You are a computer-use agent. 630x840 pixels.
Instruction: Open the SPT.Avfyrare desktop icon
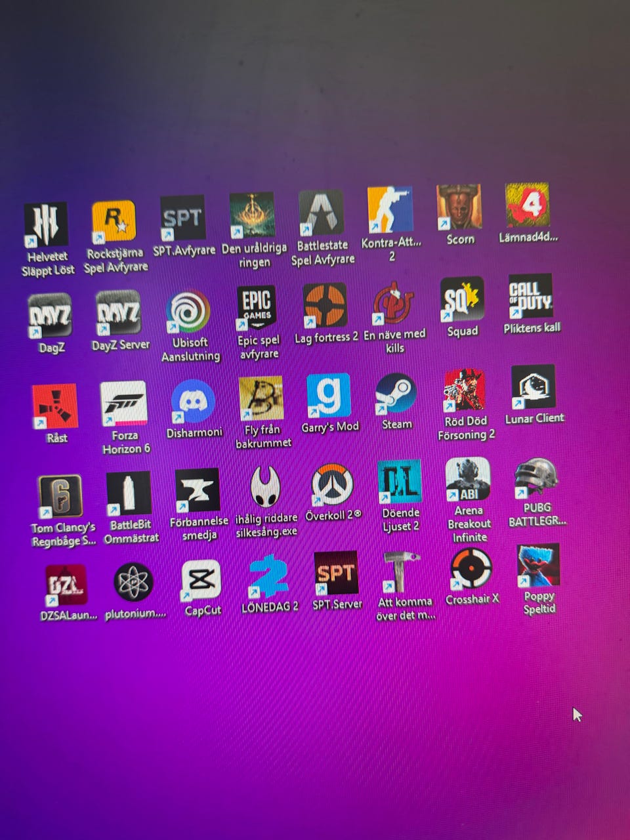[x=182, y=218]
